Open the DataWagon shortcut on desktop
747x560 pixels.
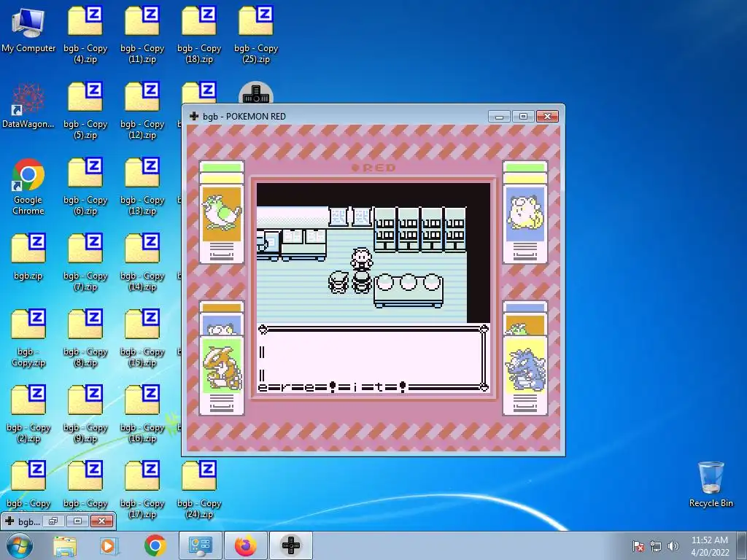[28, 106]
